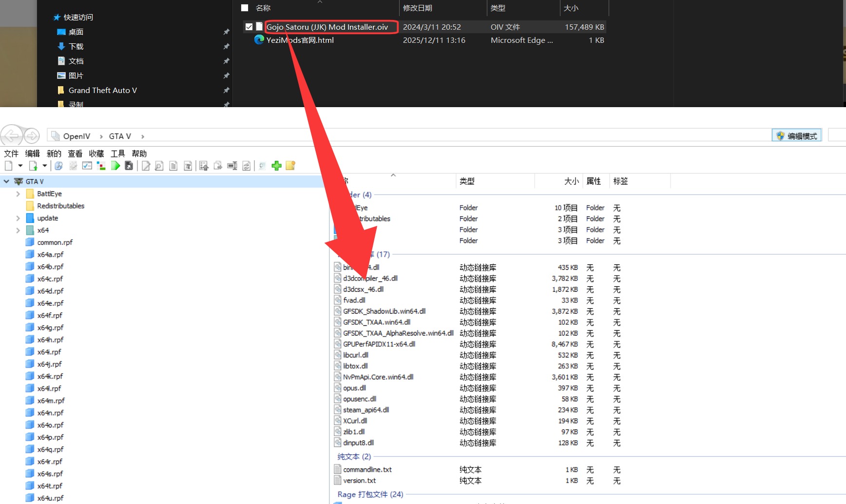The image size is (846, 504).
Task: Select the dinput8.dll file in list
Action: coord(358,443)
